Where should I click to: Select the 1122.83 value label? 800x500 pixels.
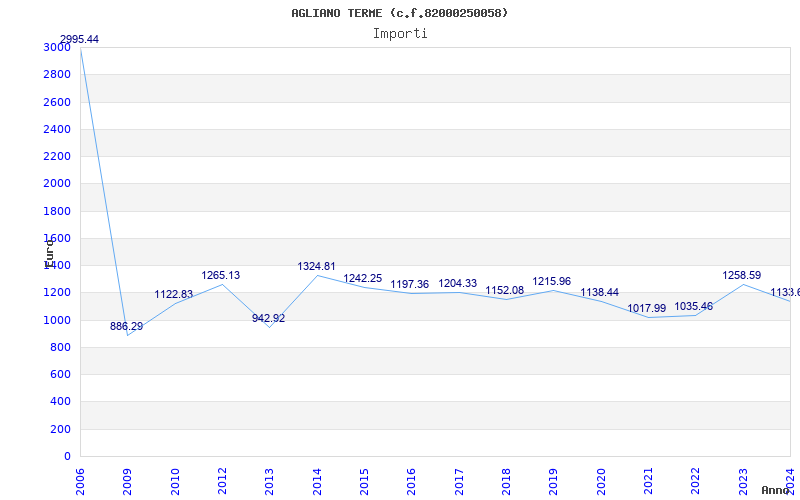pyautogui.click(x=173, y=294)
